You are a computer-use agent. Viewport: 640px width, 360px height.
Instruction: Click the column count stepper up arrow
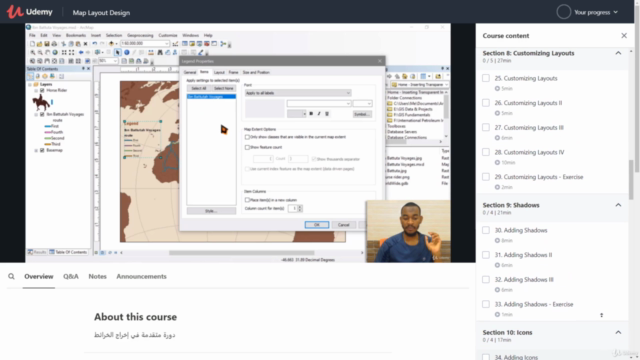coord(300,207)
